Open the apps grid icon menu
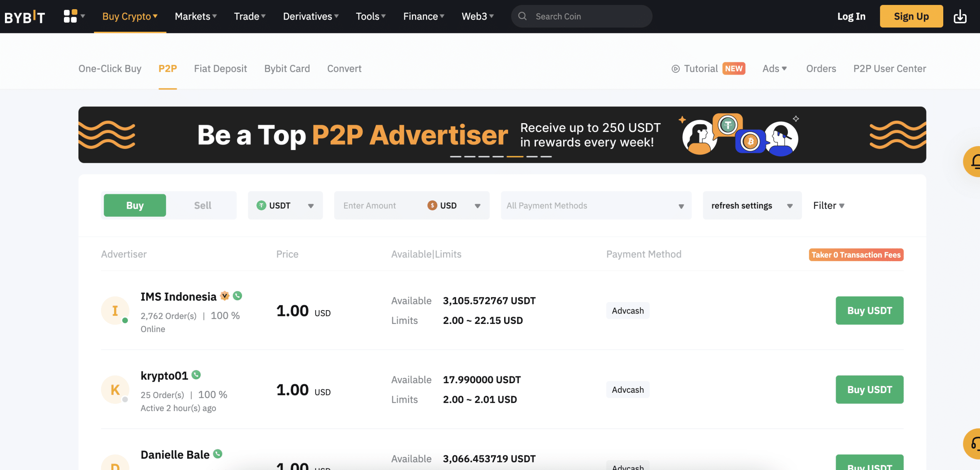 click(74, 16)
